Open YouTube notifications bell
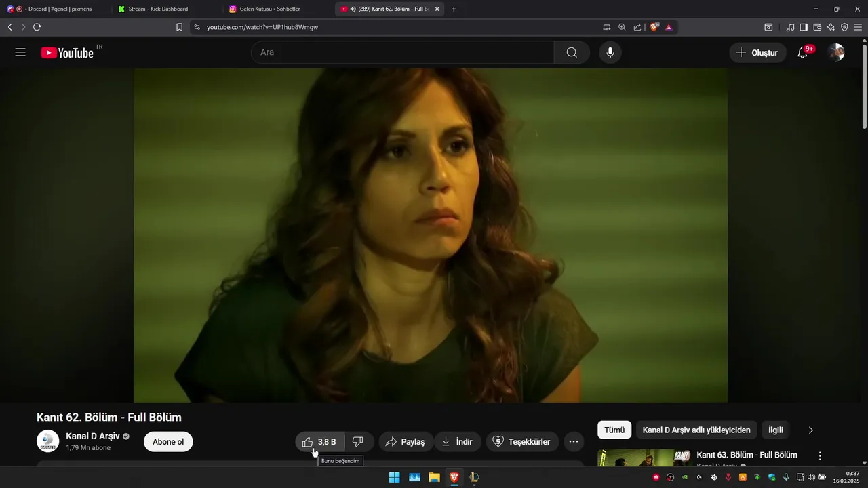Screen dimensions: 868x488 803,52
